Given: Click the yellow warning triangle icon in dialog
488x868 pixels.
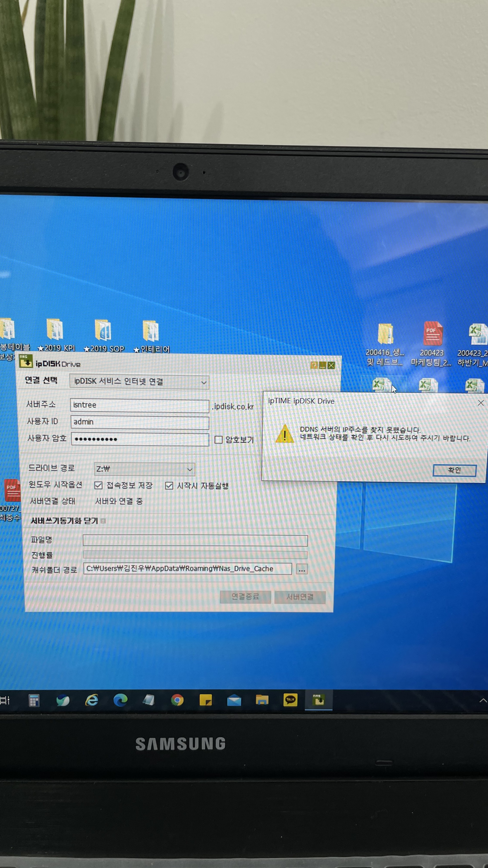Looking at the screenshot, I should pyautogui.click(x=285, y=434).
